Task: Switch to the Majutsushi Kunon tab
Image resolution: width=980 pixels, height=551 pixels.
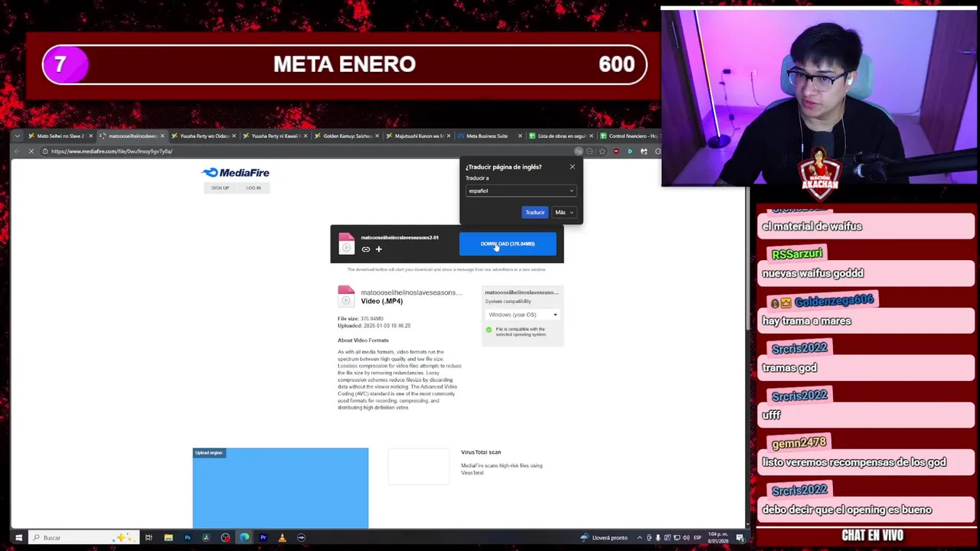Action: coord(418,136)
